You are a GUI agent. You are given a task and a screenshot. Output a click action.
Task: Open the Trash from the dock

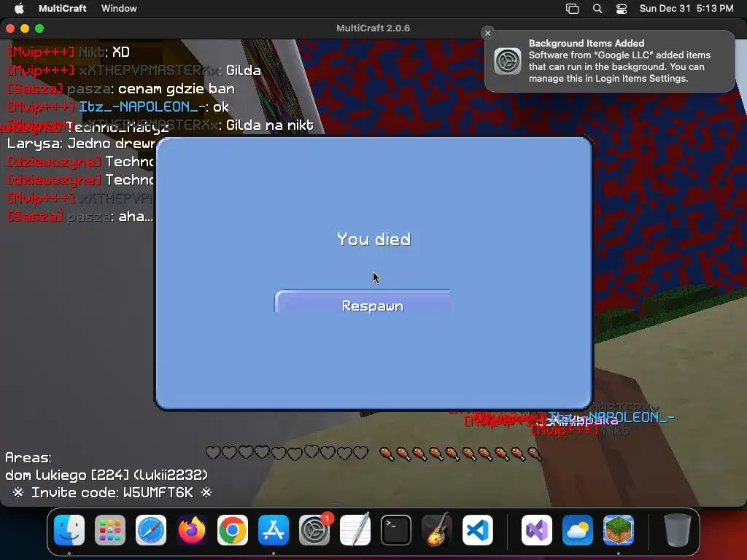pyautogui.click(x=678, y=530)
